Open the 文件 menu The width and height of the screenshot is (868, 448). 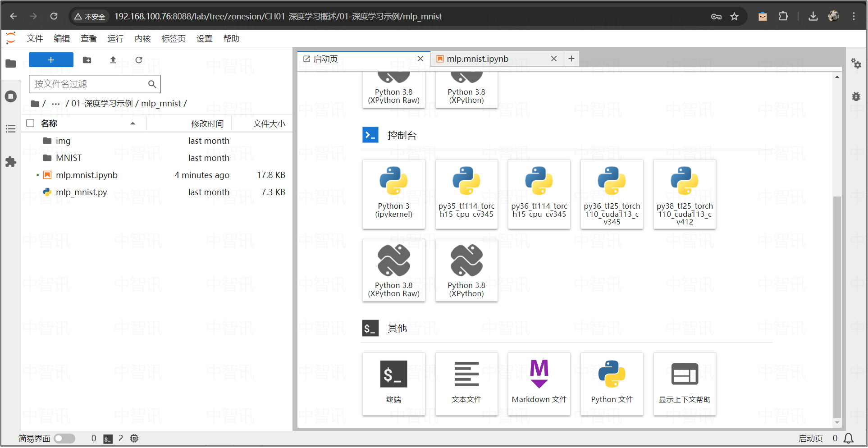click(x=35, y=39)
